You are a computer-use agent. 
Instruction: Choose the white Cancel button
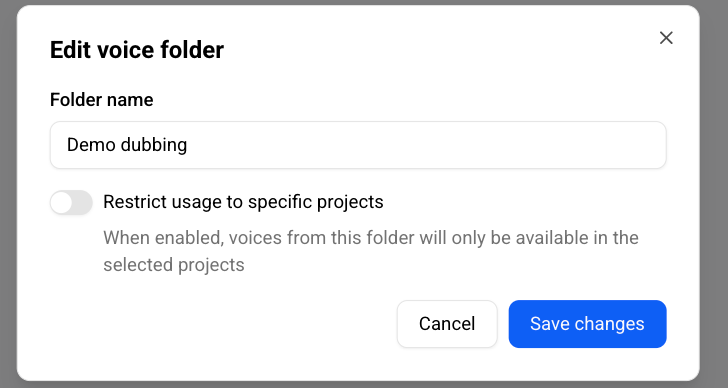(447, 324)
